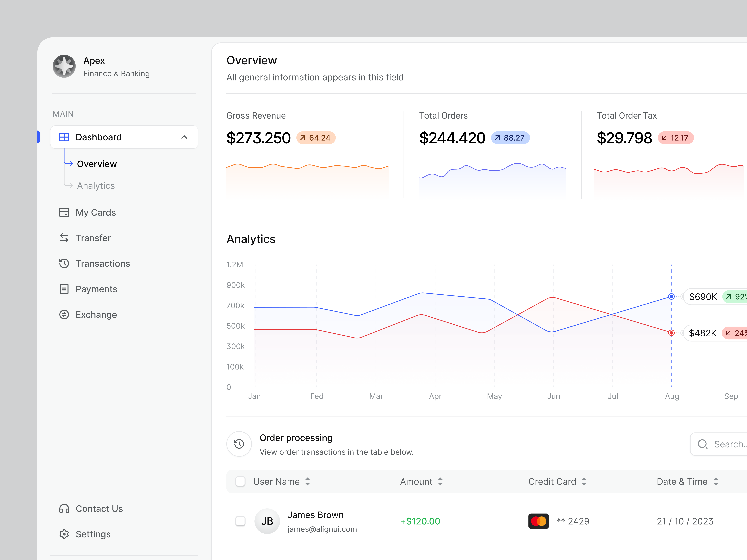Click the 12.17 red decline badge
The width and height of the screenshot is (747, 560).
(x=676, y=138)
